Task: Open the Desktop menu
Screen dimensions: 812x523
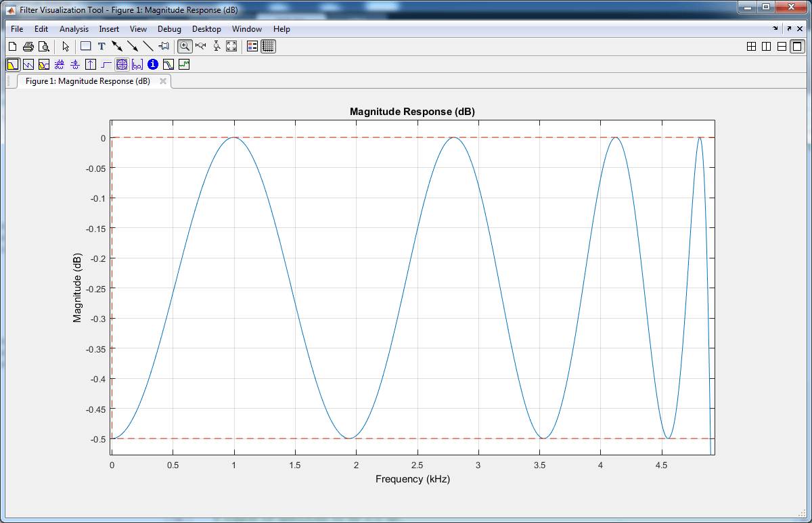Action: [x=206, y=29]
